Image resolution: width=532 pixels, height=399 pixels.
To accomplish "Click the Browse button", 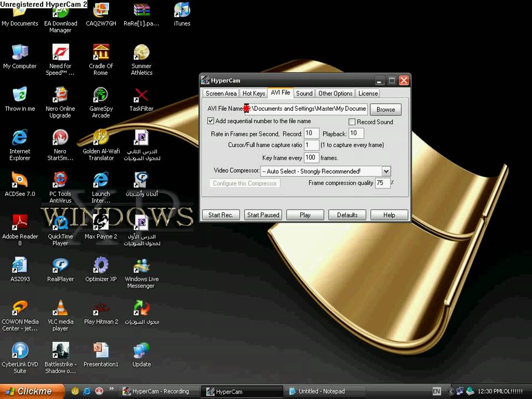I will [x=386, y=110].
